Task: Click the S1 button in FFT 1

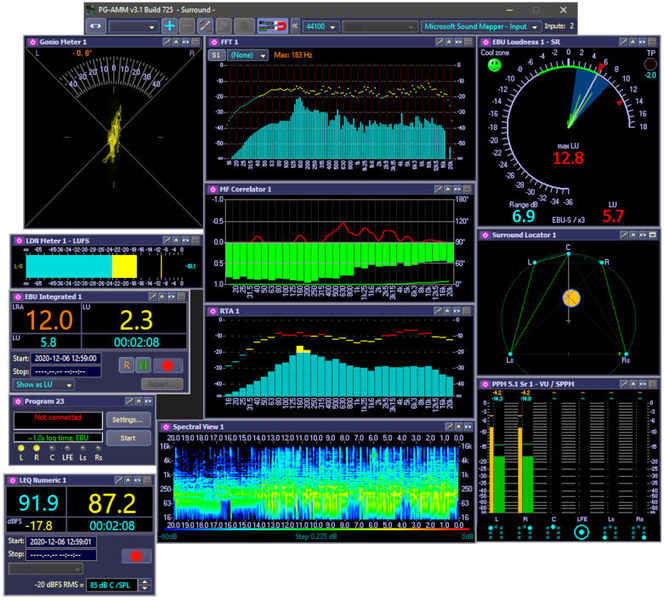Action: click(x=216, y=55)
